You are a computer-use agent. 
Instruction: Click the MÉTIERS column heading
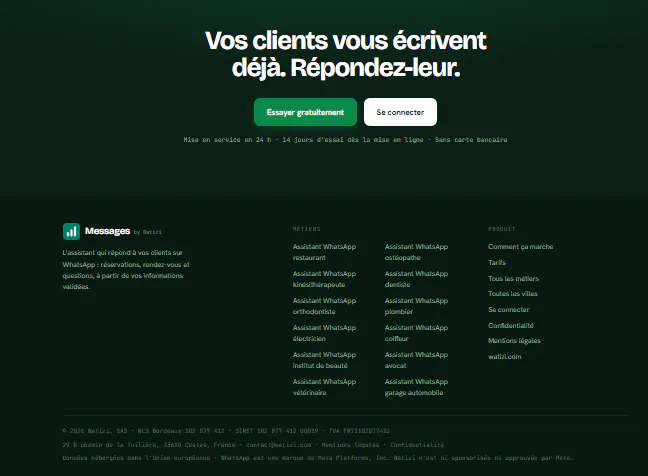[307, 229]
